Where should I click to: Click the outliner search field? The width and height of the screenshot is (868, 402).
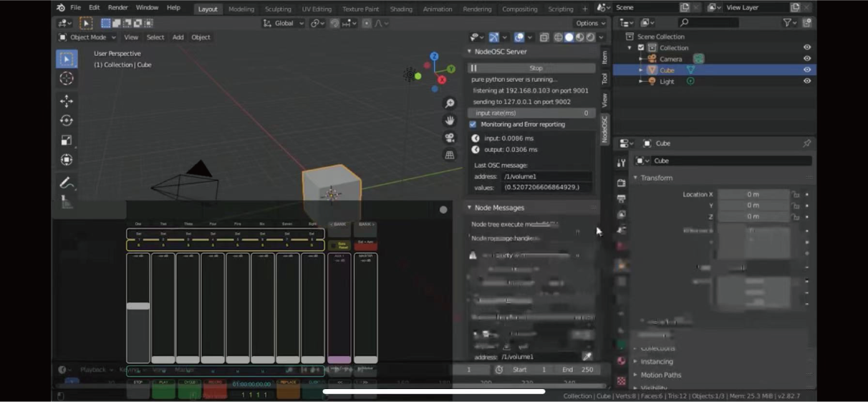pos(708,23)
